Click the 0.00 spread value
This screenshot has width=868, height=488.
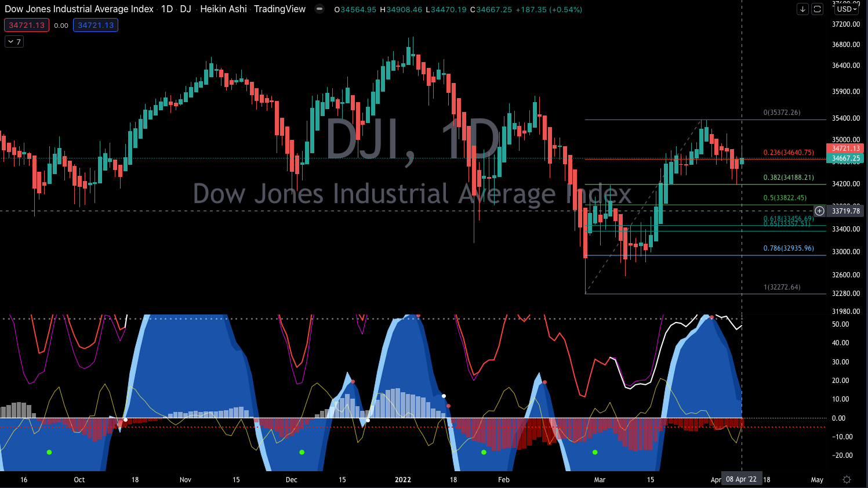(x=61, y=26)
